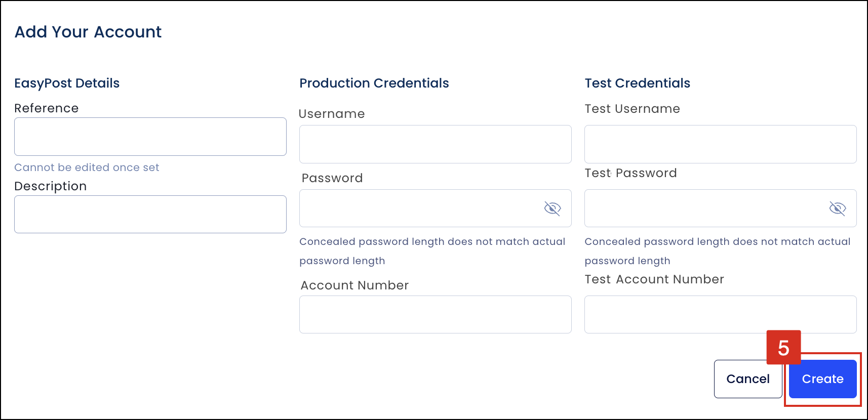Image resolution: width=868 pixels, height=420 pixels.
Task: Click the Test Credentials heading
Action: pos(638,83)
